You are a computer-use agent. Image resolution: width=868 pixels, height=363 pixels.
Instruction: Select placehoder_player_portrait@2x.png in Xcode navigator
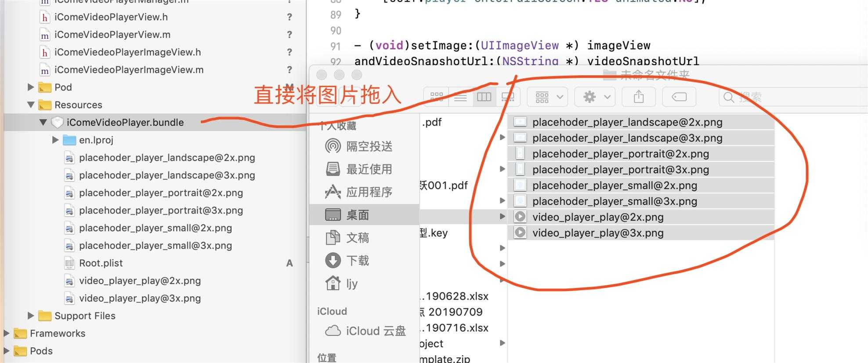click(x=161, y=193)
